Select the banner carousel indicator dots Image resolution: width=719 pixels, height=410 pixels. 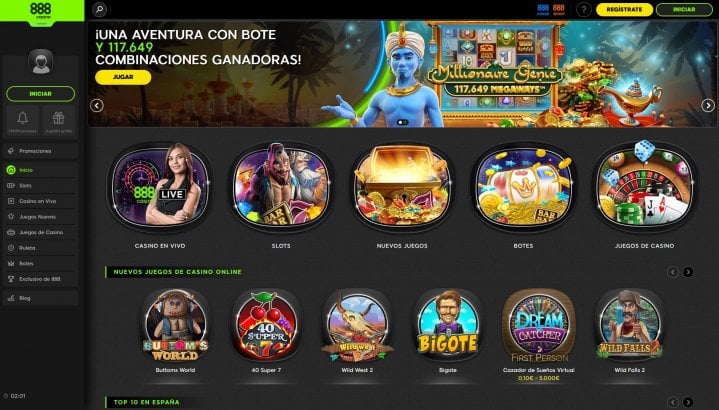click(x=402, y=122)
